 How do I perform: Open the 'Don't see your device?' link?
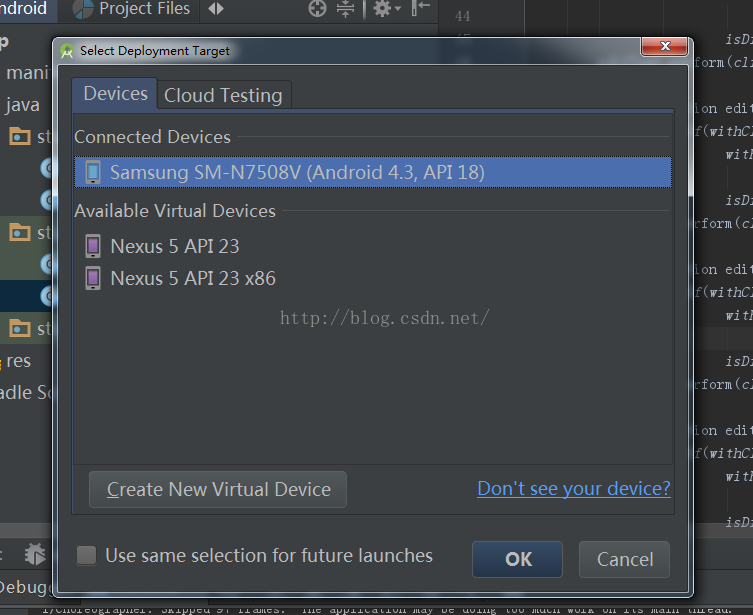coord(573,488)
